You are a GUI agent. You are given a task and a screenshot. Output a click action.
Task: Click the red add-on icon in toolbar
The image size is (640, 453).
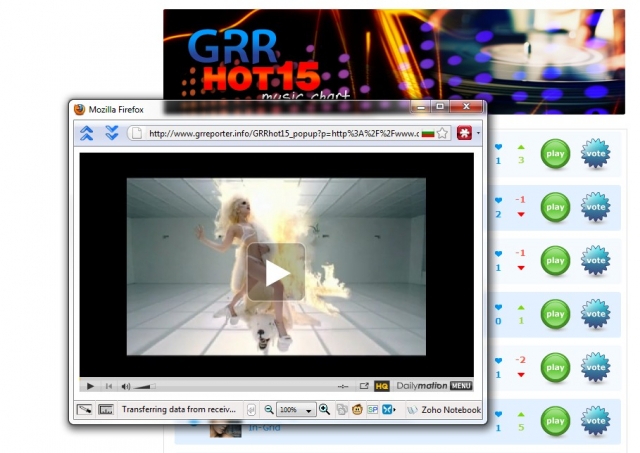pyautogui.click(x=464, y=133)
